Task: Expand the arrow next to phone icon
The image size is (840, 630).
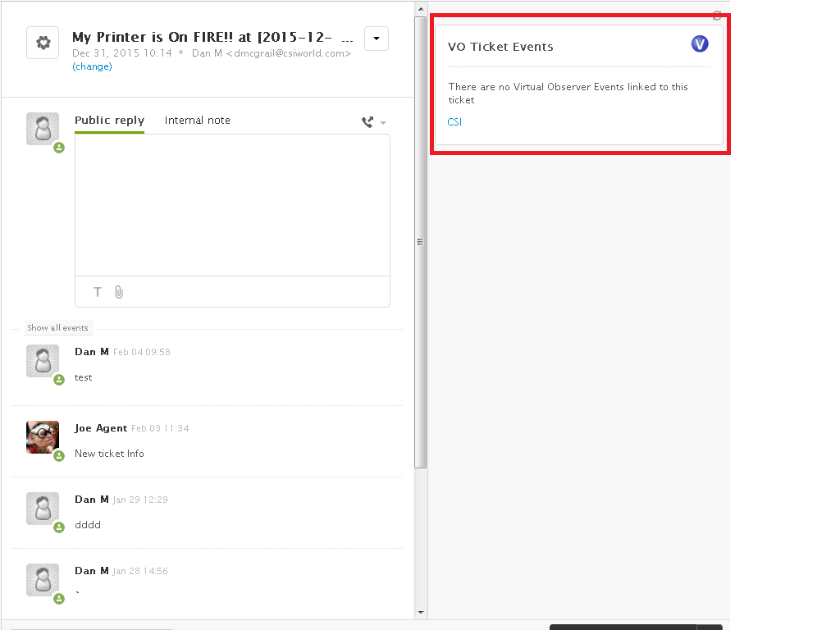Action: pos(383,123)
